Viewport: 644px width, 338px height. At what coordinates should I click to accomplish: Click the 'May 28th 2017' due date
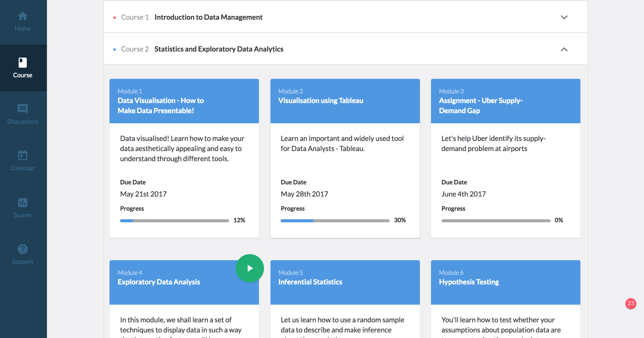click(x=304, y=194)
